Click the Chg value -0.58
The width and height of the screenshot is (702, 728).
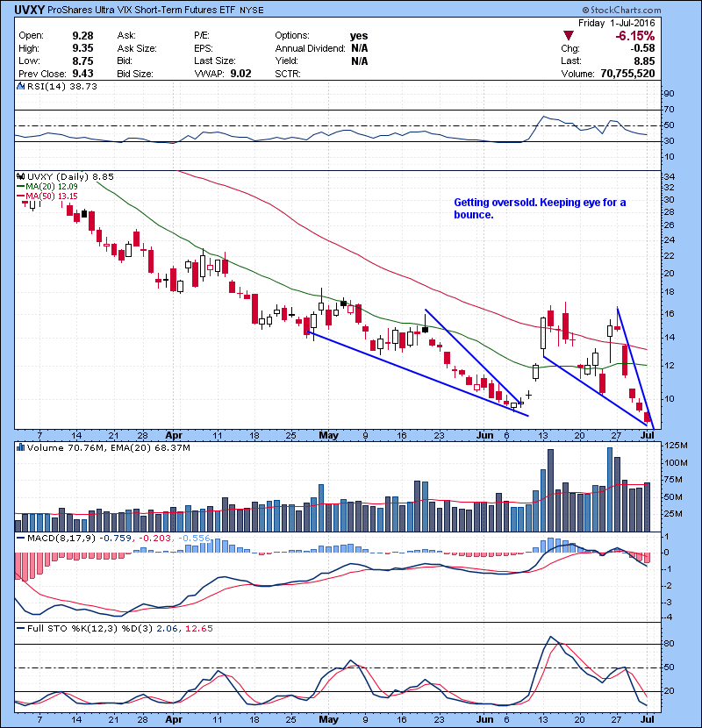(x=642, y=48)
